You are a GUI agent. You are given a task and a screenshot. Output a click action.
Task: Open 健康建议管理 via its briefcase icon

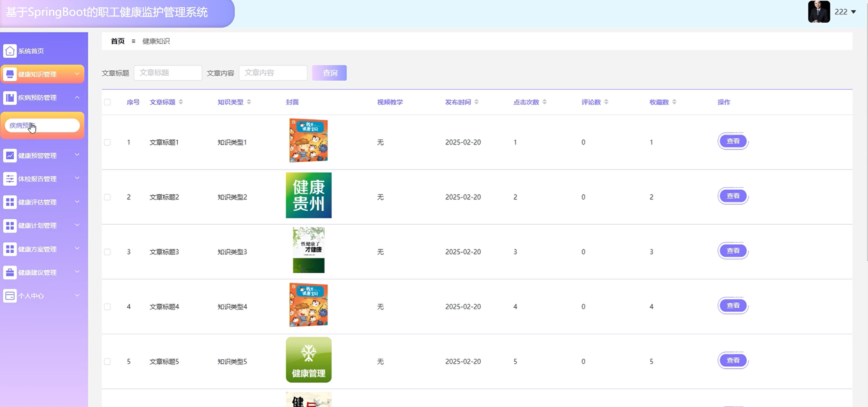click(x=10, y=272)
